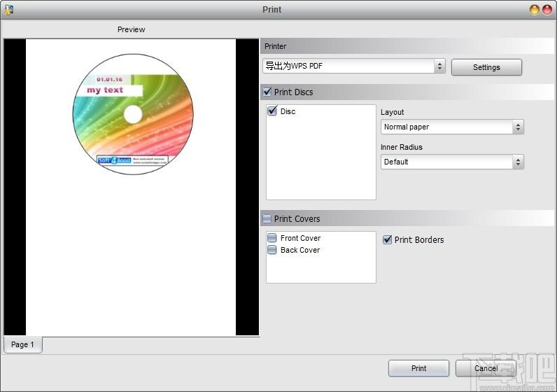Uncheck the Disc item checkbox
Viewport: 557px width, 392px height.
tap(272, 111)
